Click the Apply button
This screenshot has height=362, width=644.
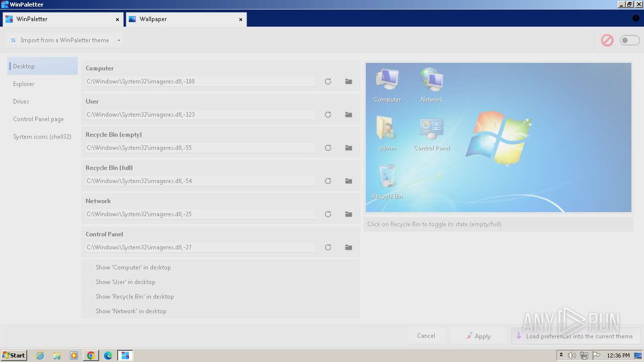click(478, 336)
